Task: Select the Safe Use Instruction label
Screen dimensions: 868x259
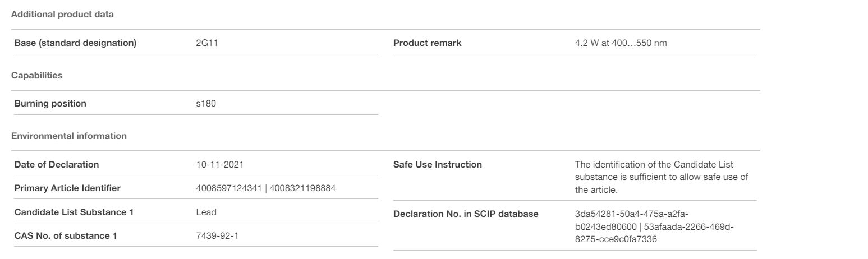Action: tap(438, 165)
